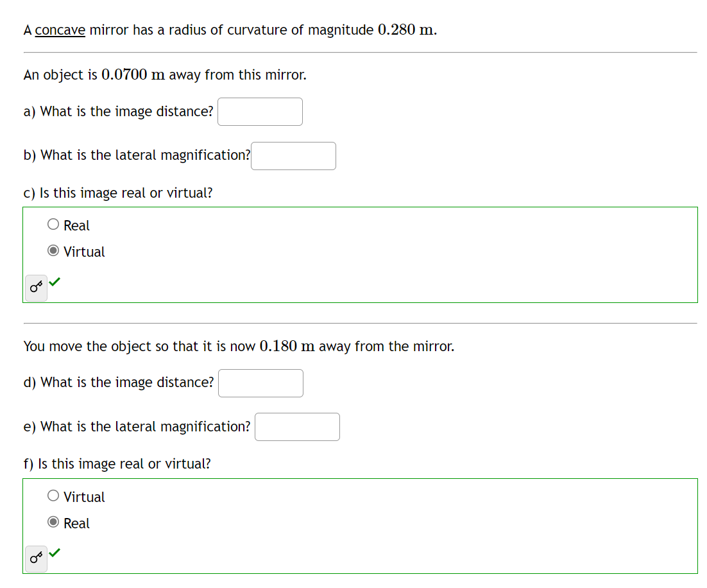Select the Real radio button in part f
Screen dimensions: 707x588
53,521
